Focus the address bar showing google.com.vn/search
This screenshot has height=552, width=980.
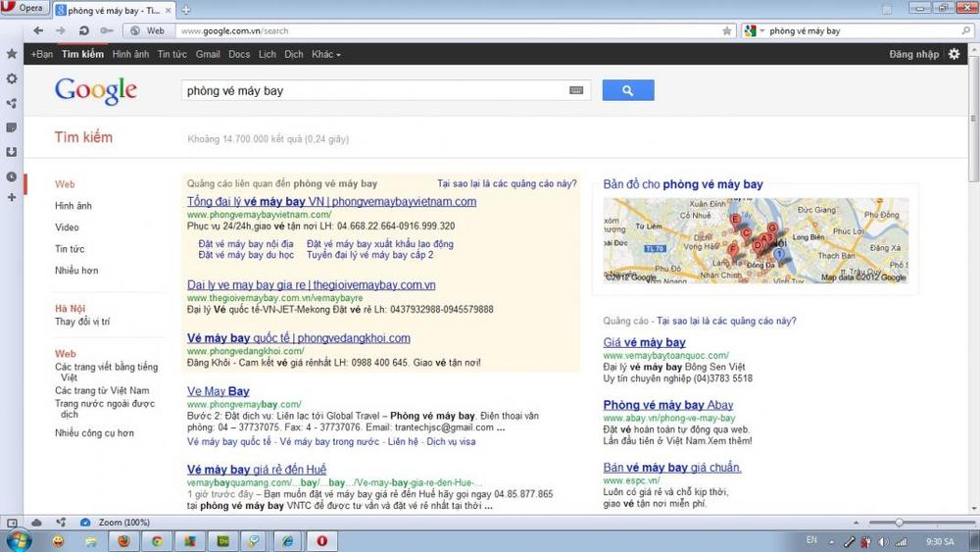click(450, 30)
